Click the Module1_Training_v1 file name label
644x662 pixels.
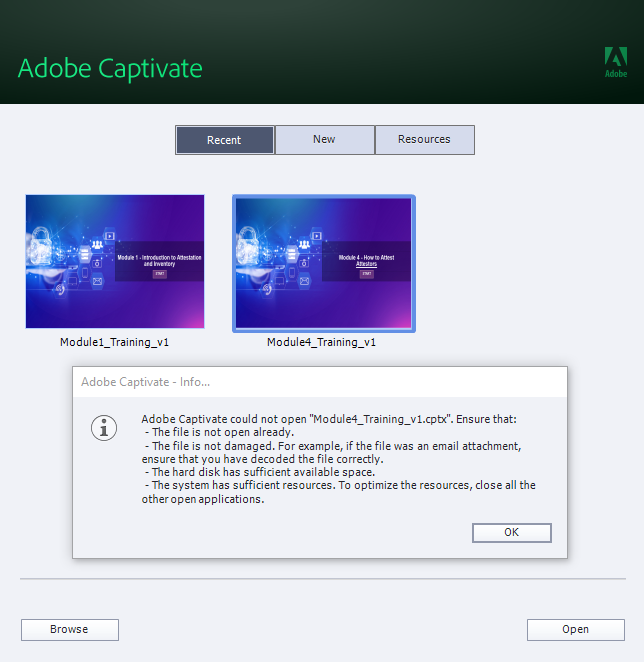(114, 342)
